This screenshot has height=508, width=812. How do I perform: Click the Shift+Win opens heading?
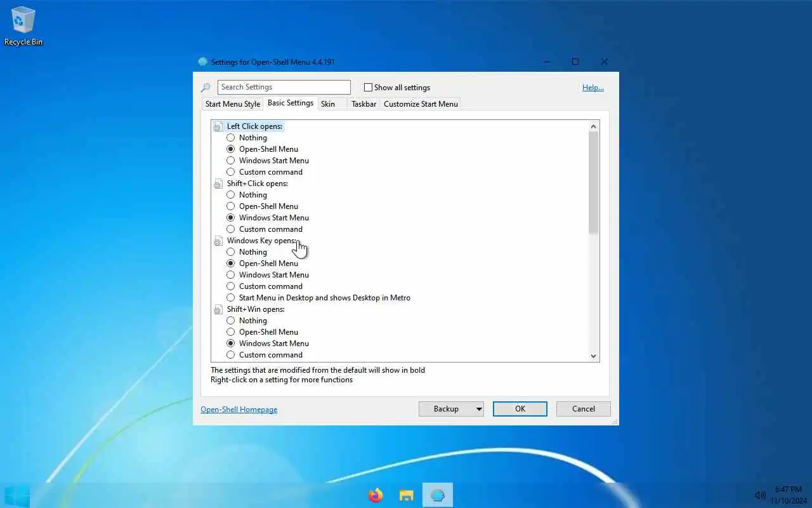coord(256,309)
